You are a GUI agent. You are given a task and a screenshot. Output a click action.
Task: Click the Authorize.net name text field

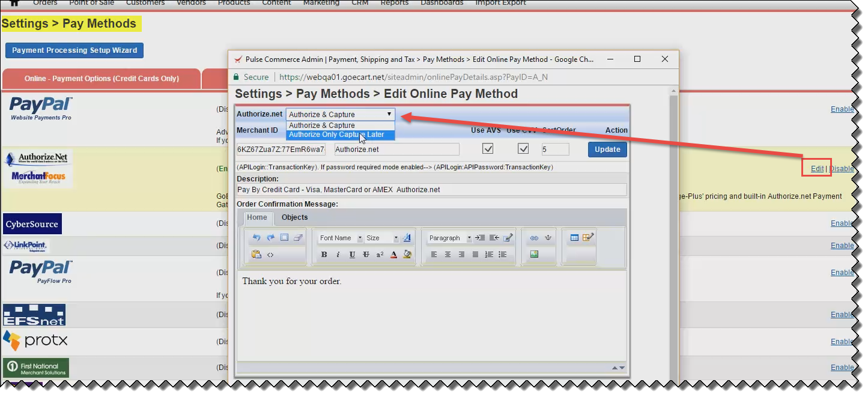click(396, 149)
